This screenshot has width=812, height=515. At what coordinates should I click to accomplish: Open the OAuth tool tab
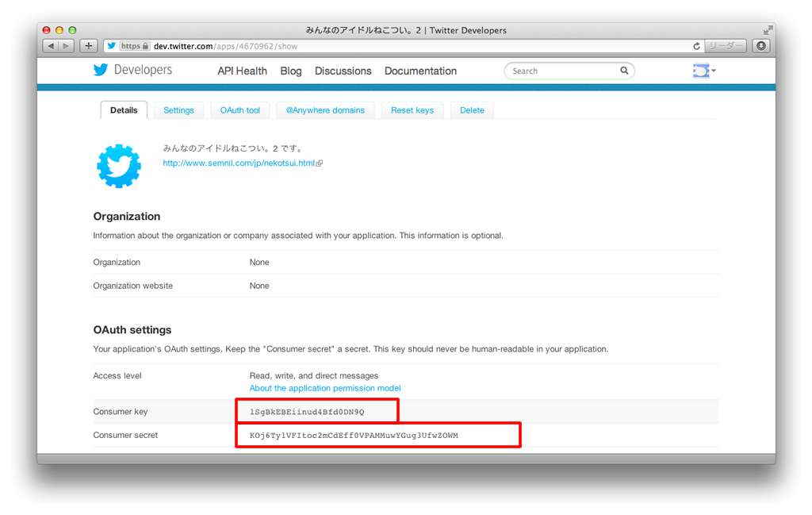pos(239,110)
